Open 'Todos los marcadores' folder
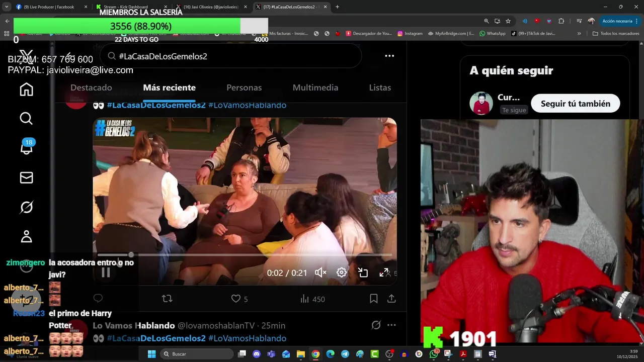Screen dimensions: 644x362 616,33
